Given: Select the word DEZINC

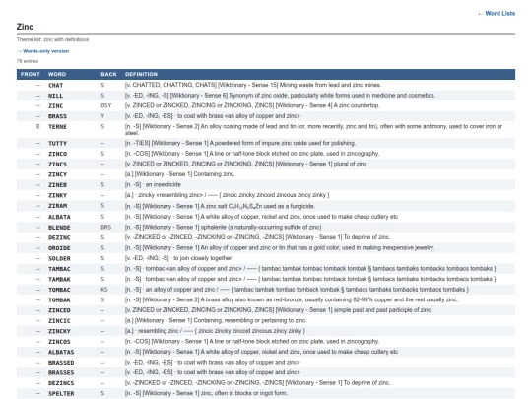Looking at the screenshot, I should [x=59, y=237].
